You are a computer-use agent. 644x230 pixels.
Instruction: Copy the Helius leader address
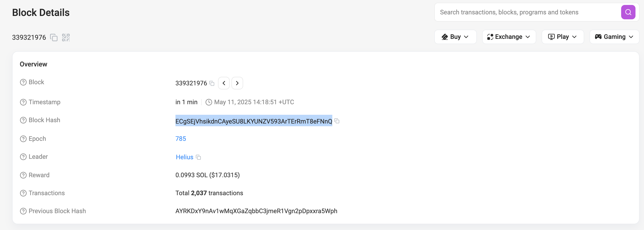point(199,157)
